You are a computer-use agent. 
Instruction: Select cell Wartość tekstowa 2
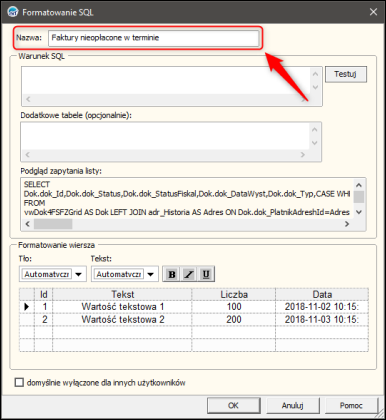tap(122, 319)
